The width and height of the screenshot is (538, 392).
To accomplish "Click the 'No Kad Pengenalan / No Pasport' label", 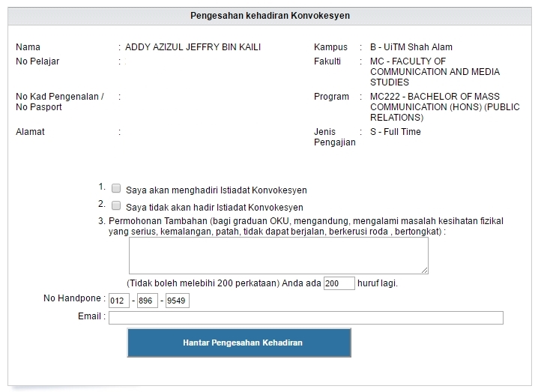I will pos(60,102).
